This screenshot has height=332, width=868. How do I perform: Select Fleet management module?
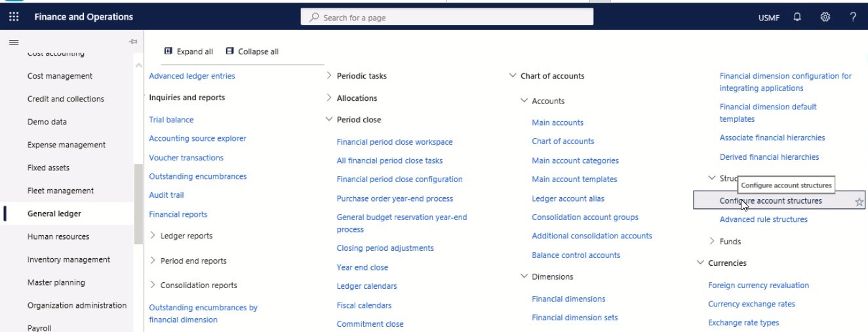(x=60, y=191)
